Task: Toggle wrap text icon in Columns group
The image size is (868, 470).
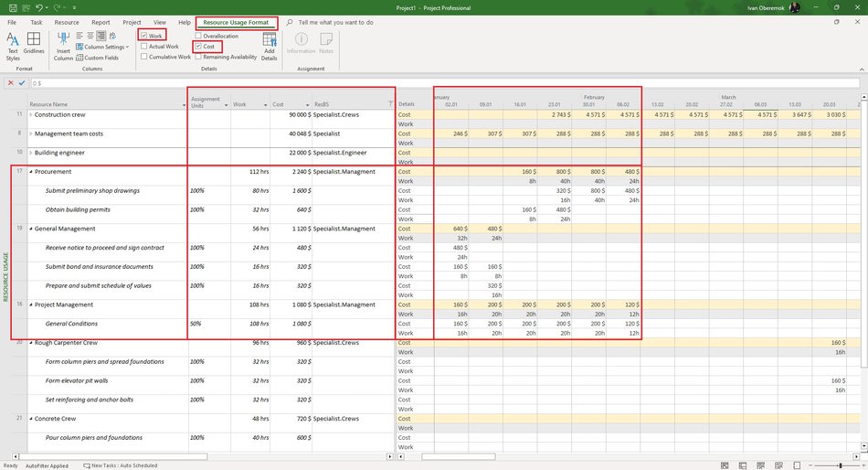Action: pyautogui.click(x=111, y=36)
